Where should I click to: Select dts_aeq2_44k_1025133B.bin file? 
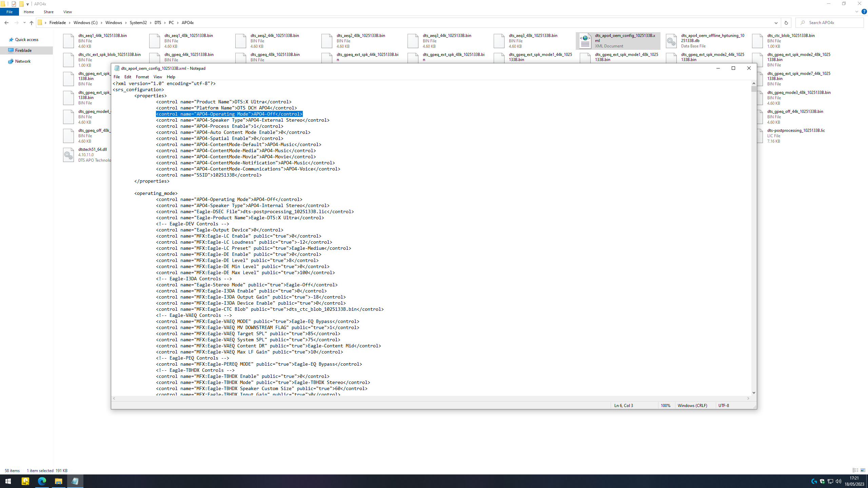coord(275,41)
